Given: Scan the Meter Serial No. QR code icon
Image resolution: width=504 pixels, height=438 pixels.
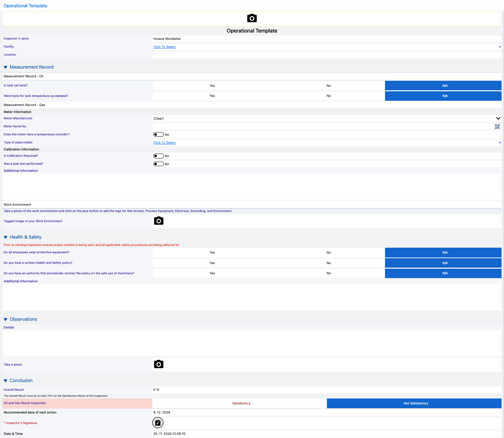Looking at the screenshot, I should (497, 127).
